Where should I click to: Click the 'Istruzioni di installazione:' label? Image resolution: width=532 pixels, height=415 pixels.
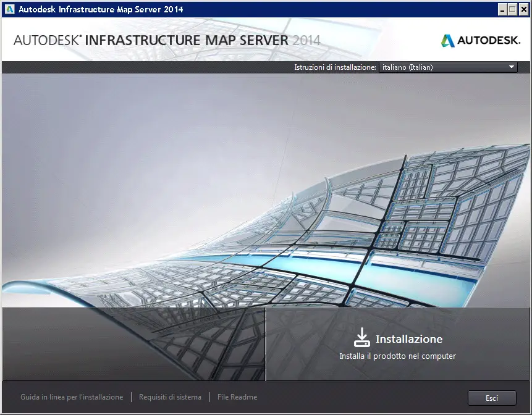pos(335,67)
